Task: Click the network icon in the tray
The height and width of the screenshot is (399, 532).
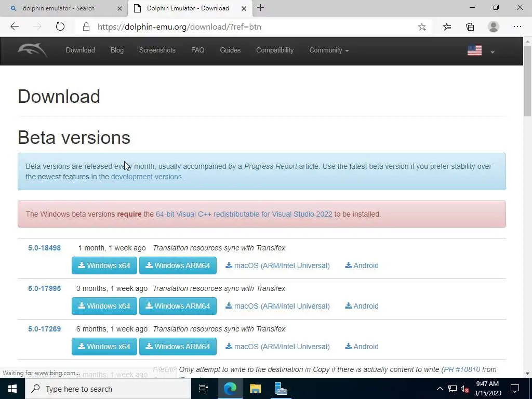Action: pyautogui.click(x=453, y=389)
